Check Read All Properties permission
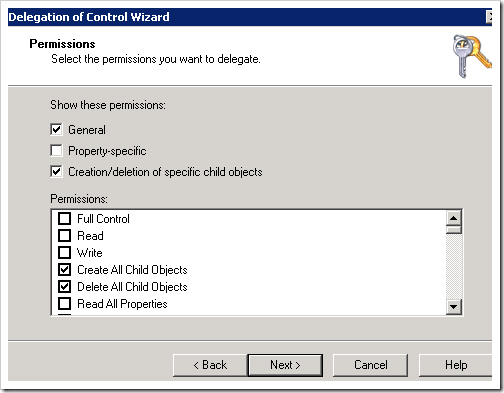 click(x=64, y=304)
